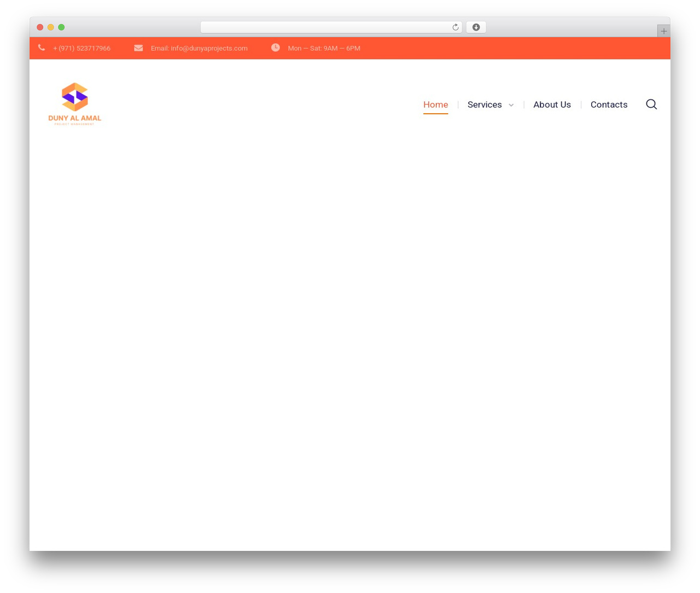Open a new tab with the plus button
The image size is (700, 593).
[x=663, y=31]
